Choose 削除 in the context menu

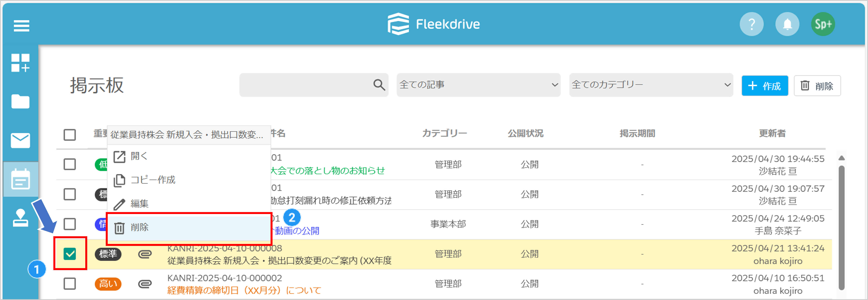(x=189, y=228)
